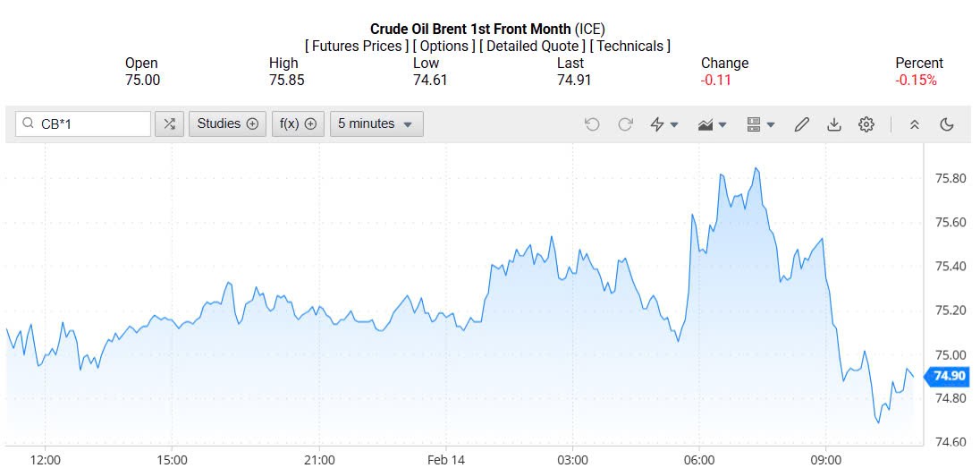Click the symbol compare shuffle icon
980x468 pixels.
(169, 124)
